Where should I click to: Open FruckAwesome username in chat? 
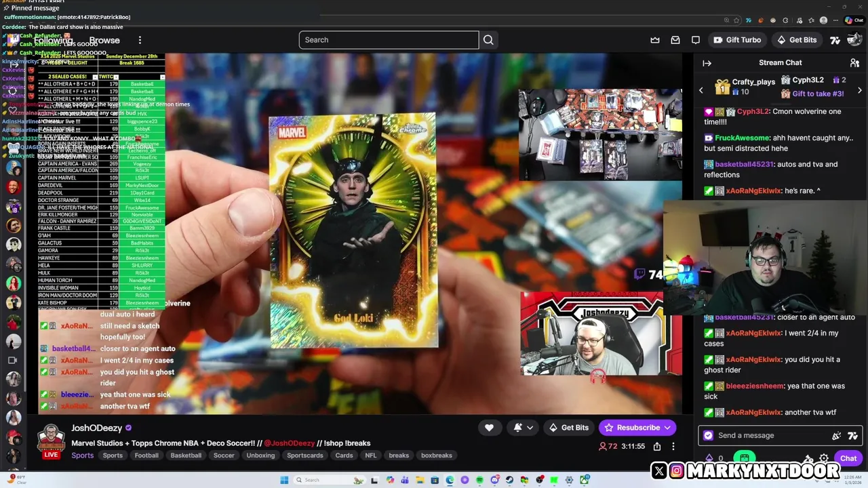[742, 138]
